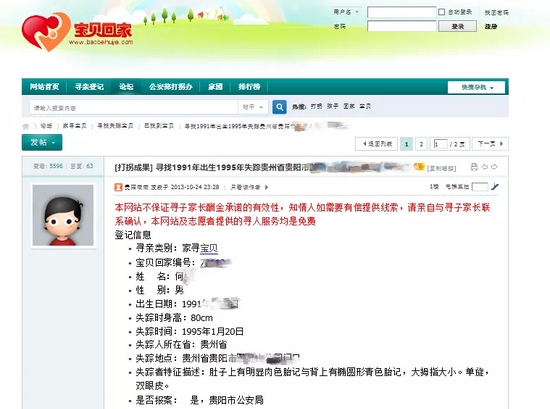550x409 pixels.
Task: Click the text 失踪时身高: 80cm
Action: (174, 318)
